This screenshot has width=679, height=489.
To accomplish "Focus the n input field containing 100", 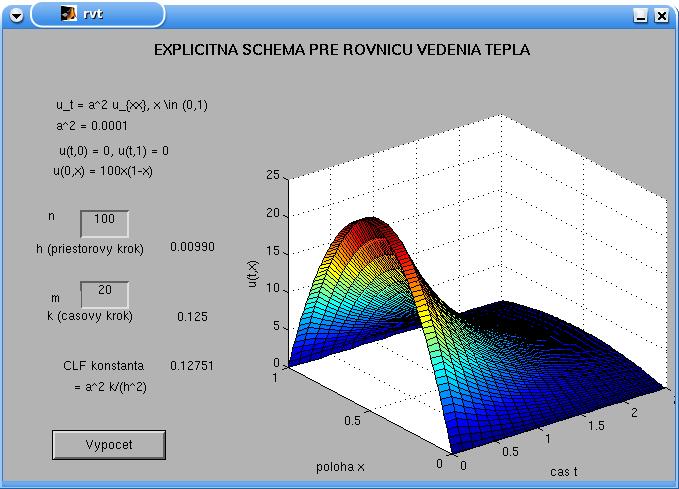I will (104, 224).
